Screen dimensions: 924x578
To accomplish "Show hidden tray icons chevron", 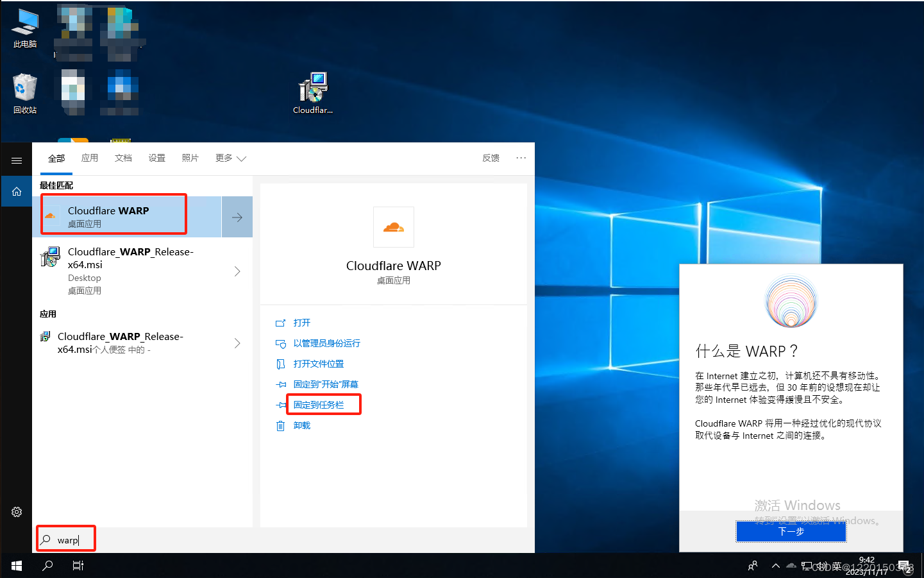I will 776,566.
